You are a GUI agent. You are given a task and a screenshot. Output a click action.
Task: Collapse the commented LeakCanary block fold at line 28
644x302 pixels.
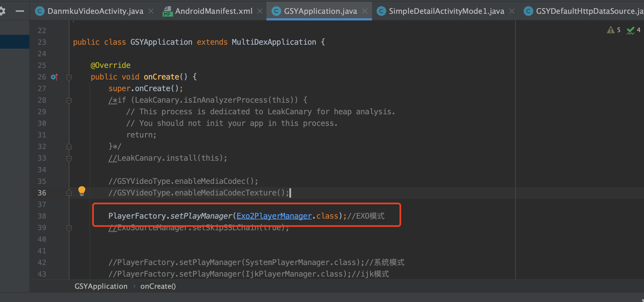click(69, 100)
